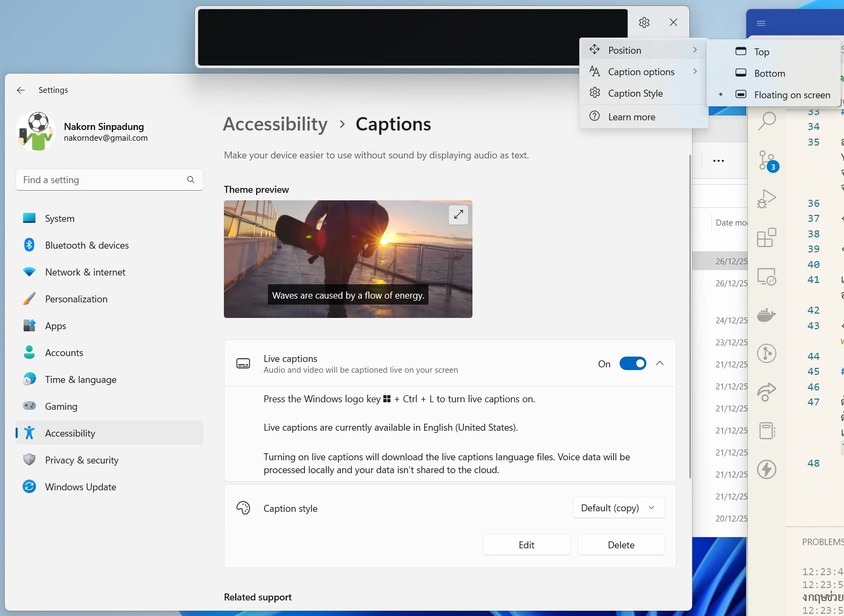The height and width of the screenshot is (616, 844).
Task: Open live captions settings gear
Action: coord(644,23)
